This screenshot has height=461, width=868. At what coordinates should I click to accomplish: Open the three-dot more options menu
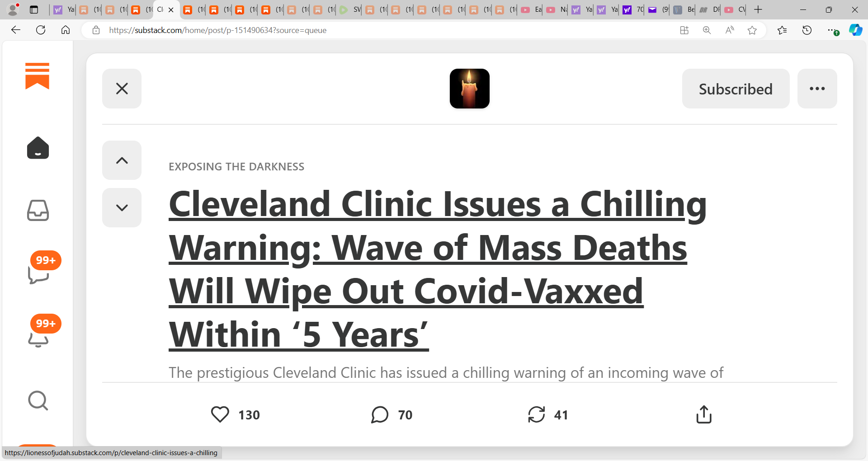pyautogui.click(x=817, y=89)
